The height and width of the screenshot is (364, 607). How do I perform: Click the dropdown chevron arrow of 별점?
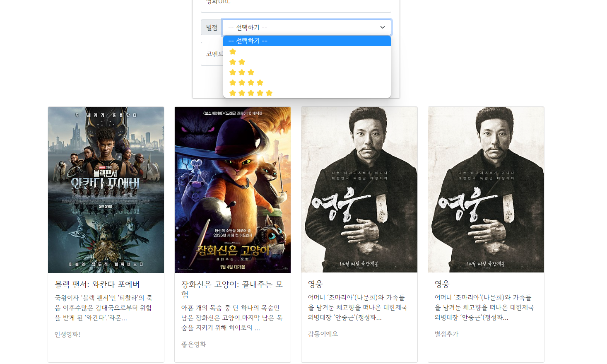383,27
